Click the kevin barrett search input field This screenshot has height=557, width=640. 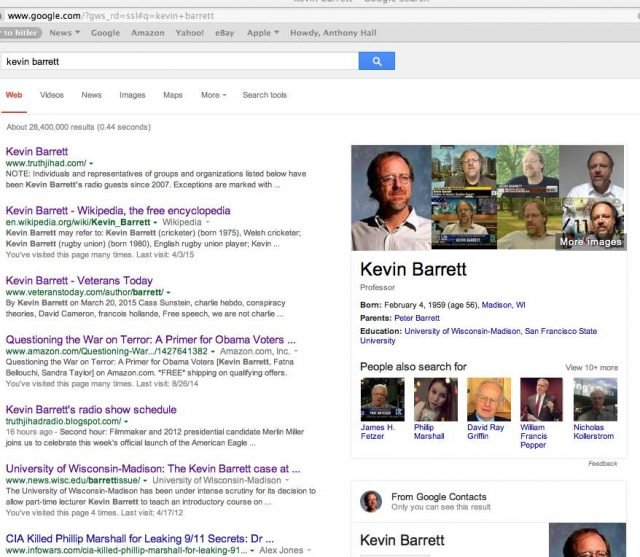point(180,61)
